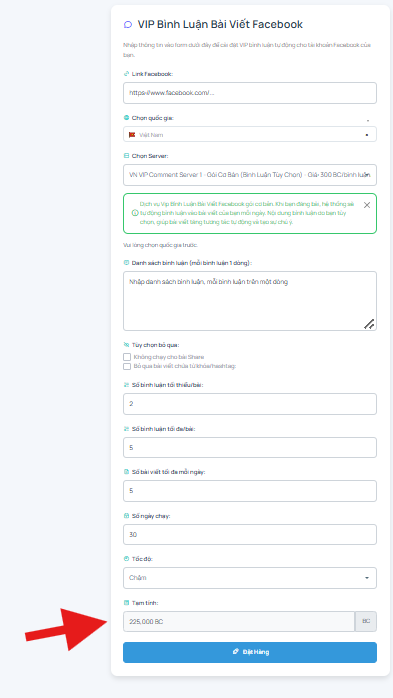Viewport: 393px width, 698px height.
Task: Click the comment list icon beside Danh sách bình luận
Action: tap(126, 263)
